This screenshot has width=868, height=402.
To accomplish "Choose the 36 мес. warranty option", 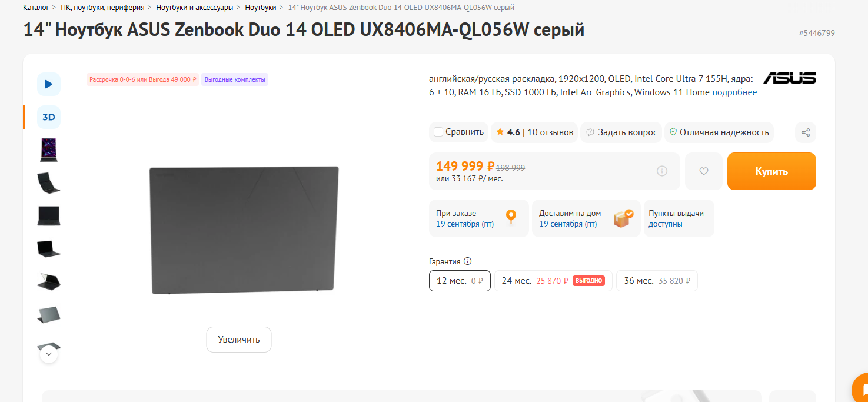I will point(657,281).
